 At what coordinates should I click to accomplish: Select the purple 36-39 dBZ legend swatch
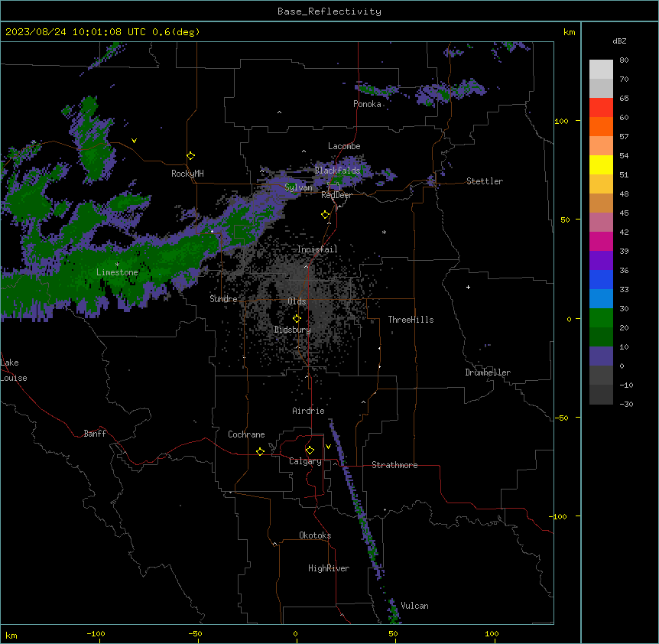(601, 261)
